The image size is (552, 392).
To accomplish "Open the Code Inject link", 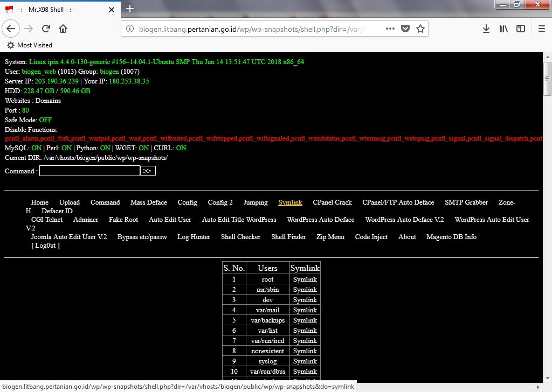I will [x=371, y=237].
